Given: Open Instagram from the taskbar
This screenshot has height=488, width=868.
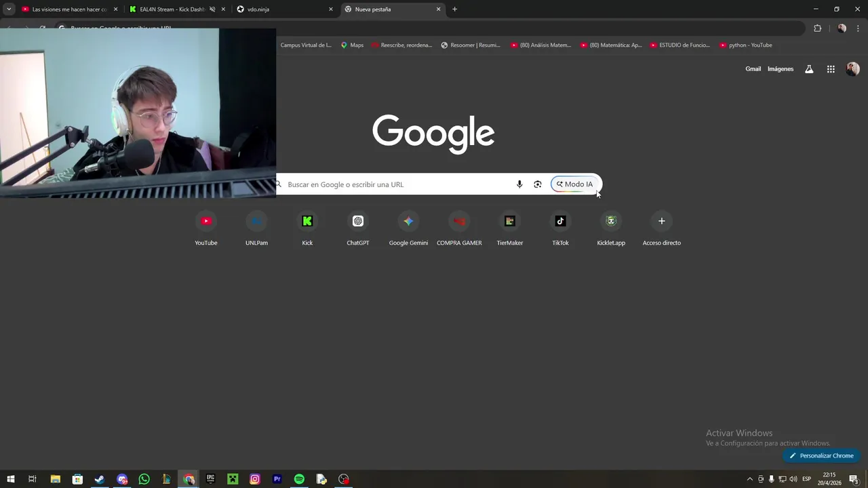Looking at the screenshot, I should (255, 479).
